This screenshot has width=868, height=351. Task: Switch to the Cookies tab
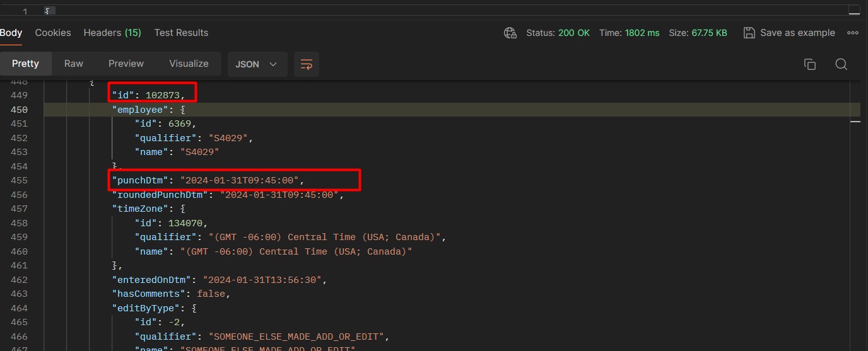tap(53, 33)
